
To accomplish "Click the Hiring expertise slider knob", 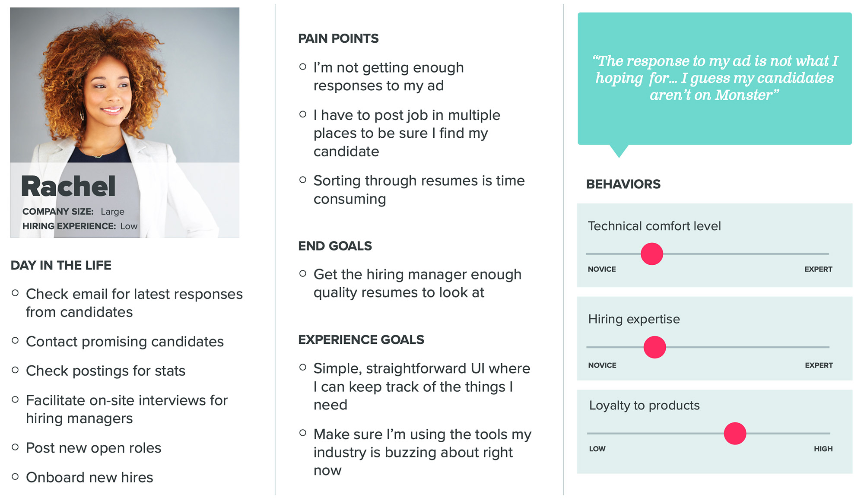I will tap(654, 347).
